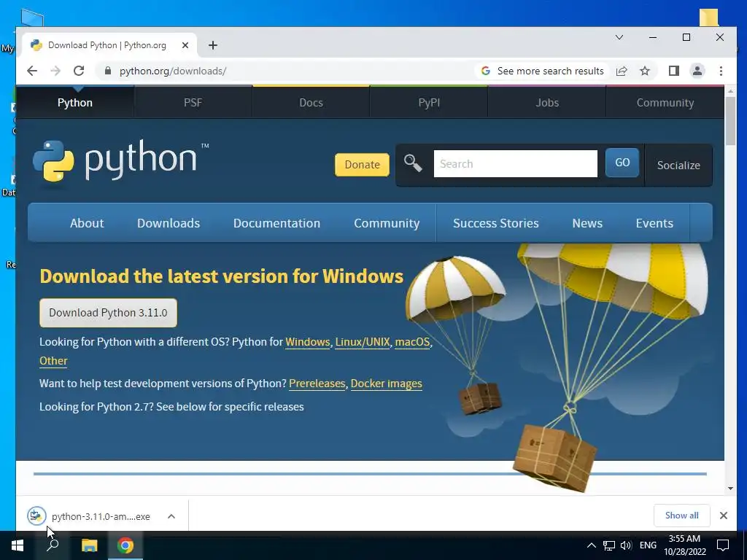Bookmark this page with the star icon

coord(645,71)
